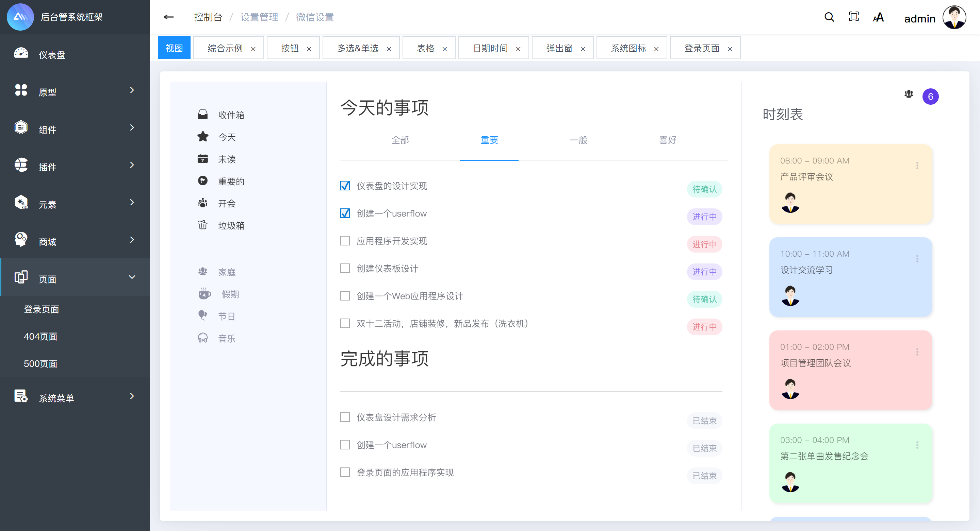
Task: Click the group icon above 时刻表
Action: click(909, 94)
